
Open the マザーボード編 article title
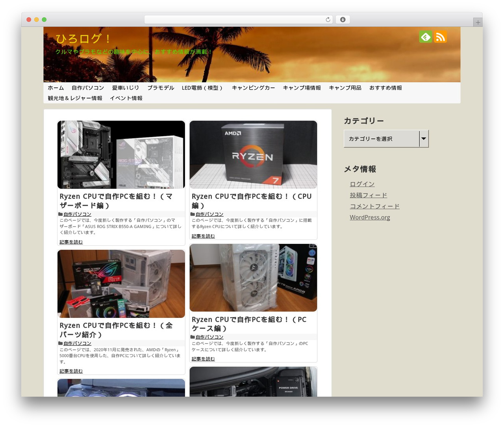pos(116,201)
